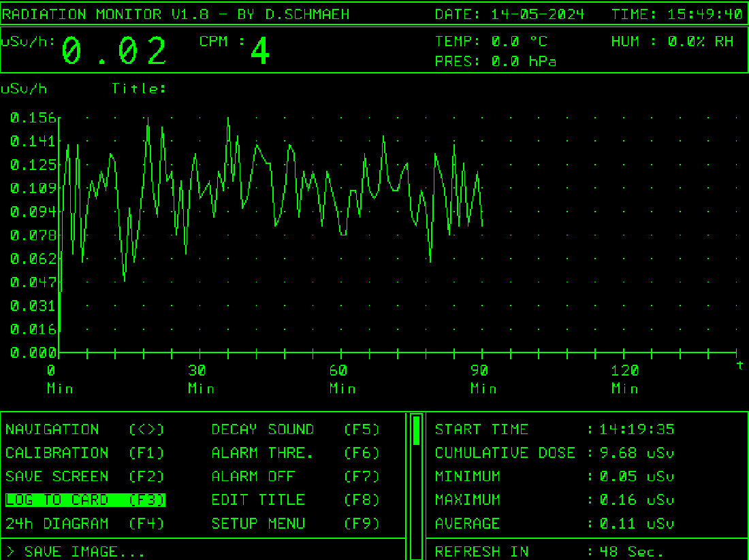Click the Title field above the graph
This screenshot has width=749, height=560.
[140, 88]
